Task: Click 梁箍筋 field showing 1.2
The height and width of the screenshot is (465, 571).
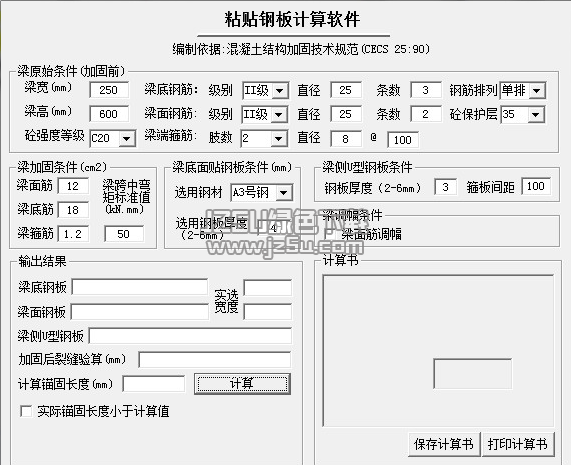Action: (x=73, y=234)
